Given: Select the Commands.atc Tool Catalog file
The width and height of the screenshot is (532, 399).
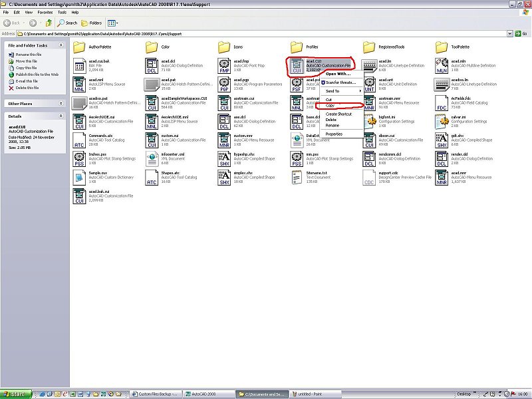Looking at the screenshot, I should point(98,140).
